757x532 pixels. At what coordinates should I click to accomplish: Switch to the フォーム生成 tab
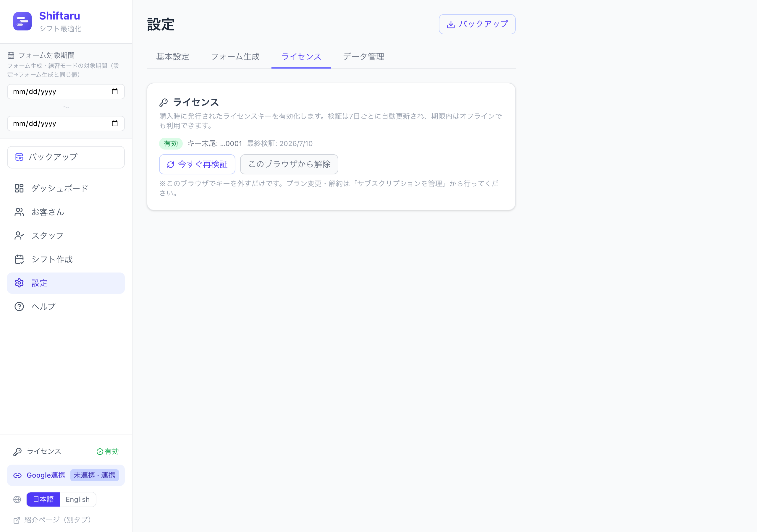235,57
